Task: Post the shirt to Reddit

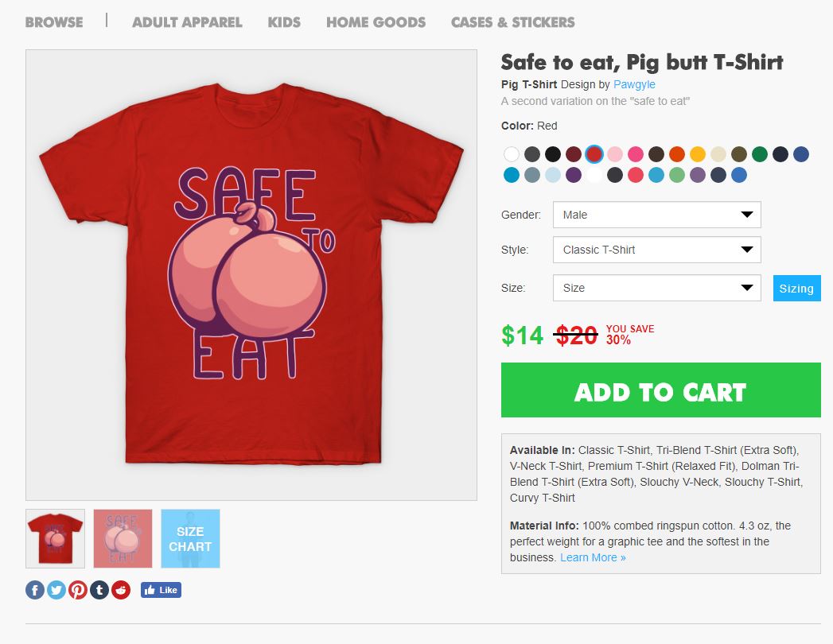Action: click(121, 590)
